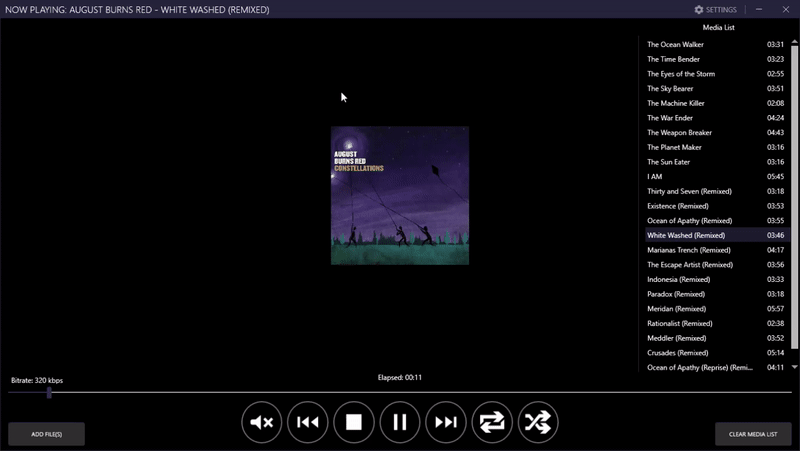Pick 'The Weapon Breaker' track
The image size is (800, 451).
click(715, 133)
